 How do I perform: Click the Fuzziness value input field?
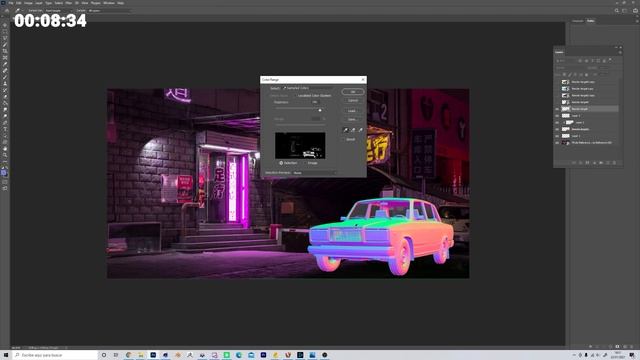coord(316,102)
